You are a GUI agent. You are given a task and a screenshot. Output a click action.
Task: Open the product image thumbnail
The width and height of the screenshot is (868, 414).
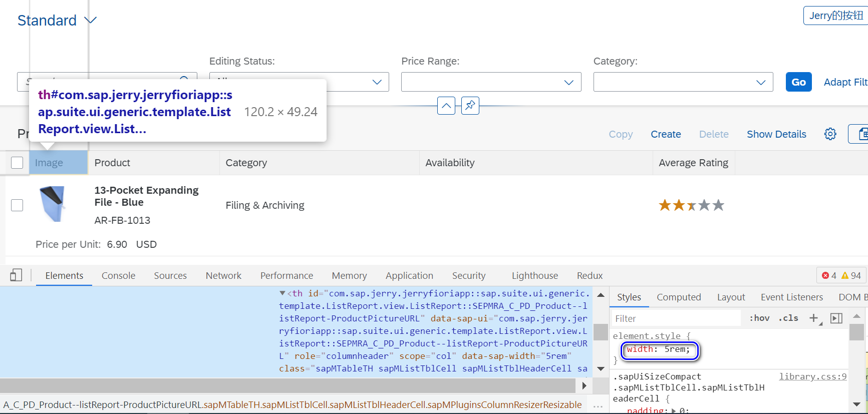click(x=52, y=204)
